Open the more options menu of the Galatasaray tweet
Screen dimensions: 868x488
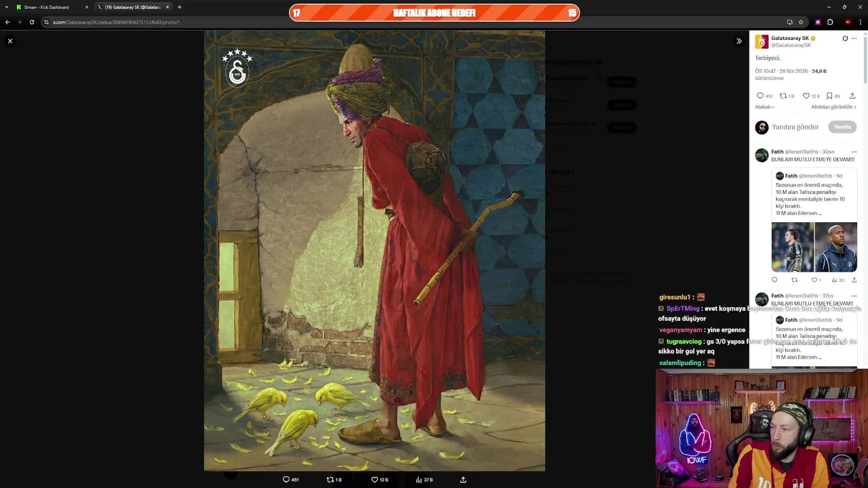coord(854,39)
